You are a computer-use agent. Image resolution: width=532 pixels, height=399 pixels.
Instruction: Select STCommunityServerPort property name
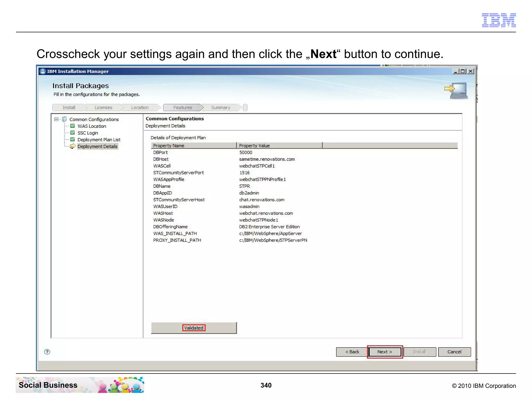click(x=178, y=173)
